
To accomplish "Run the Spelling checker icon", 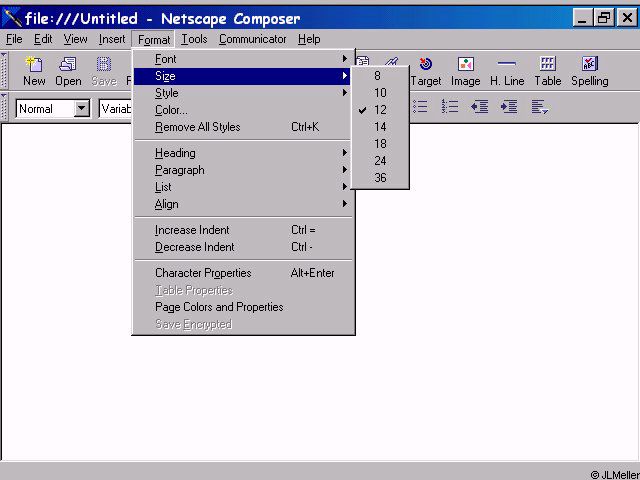I will point(590,71).
